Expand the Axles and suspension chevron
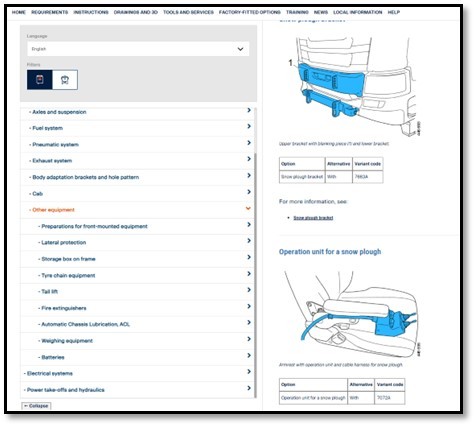 (249, 110)
